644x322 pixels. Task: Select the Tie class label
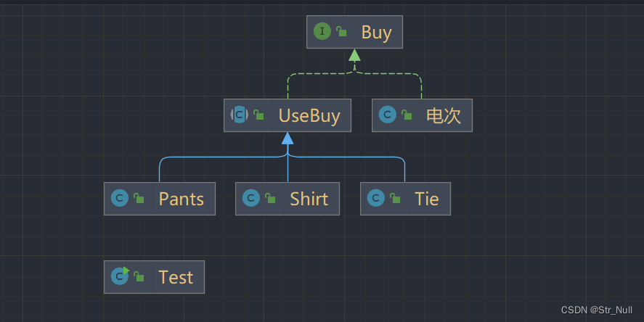tap(427, 199)
